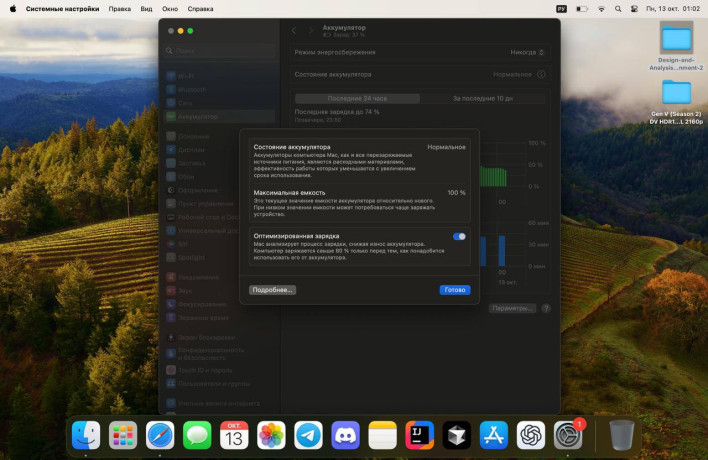Screen dimensions: 708x460
Task: Launch Discord from the dock
Action: pos(346,435)
